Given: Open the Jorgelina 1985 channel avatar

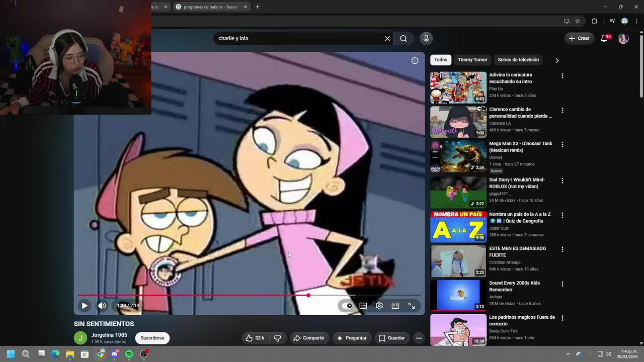Looking at the screenshot, I should tap(80, 338).
